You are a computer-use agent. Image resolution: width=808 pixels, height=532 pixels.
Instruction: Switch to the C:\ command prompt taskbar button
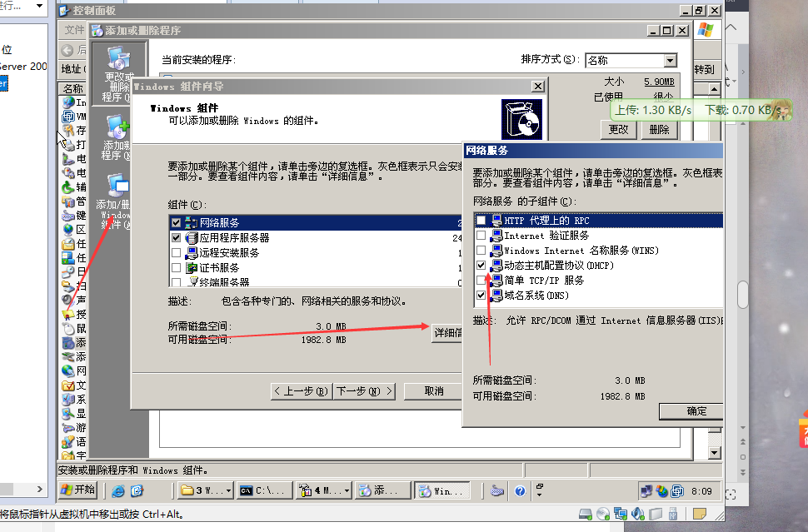point(266,491)
